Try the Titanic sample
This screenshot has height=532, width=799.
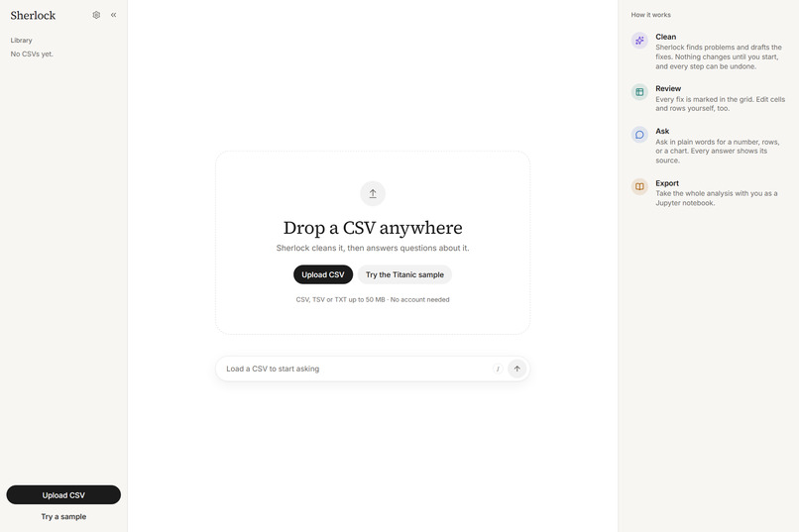click(404, 274)
